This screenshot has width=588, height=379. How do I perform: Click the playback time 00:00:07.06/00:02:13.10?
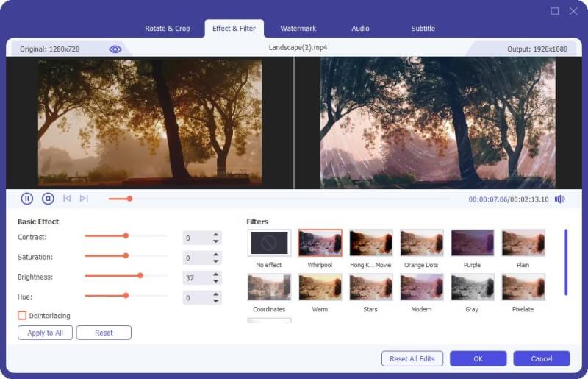tap(509, 199)
